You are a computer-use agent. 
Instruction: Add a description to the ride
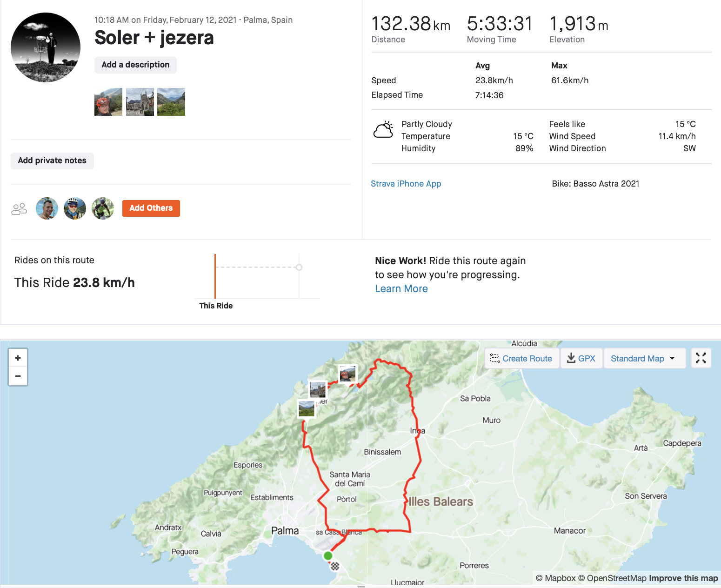click(135, 65)
